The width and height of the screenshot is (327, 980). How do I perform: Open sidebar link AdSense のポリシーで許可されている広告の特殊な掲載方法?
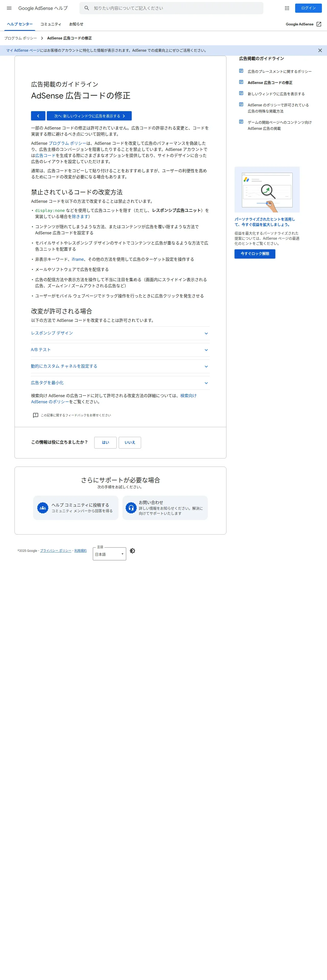pos(278,108)
